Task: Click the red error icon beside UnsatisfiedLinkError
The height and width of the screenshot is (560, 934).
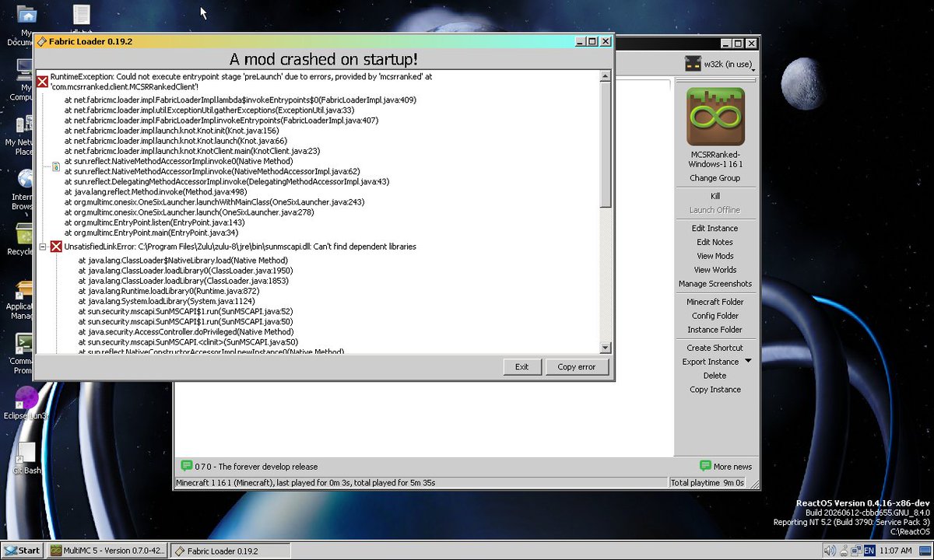Action: point(56,247)
